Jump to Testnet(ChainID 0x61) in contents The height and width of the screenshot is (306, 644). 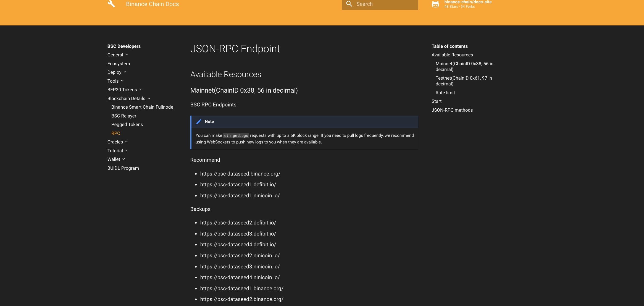[x=464, y=81]
